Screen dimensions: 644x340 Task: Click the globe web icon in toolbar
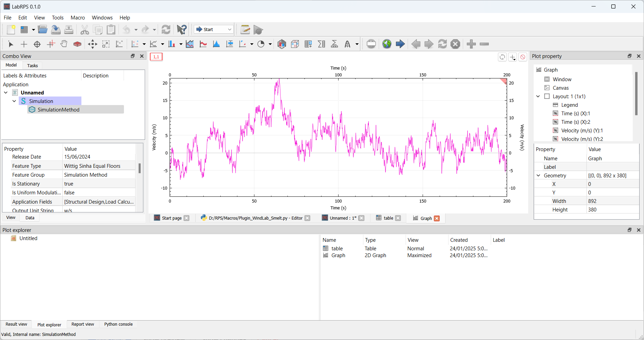click(387, 44)
